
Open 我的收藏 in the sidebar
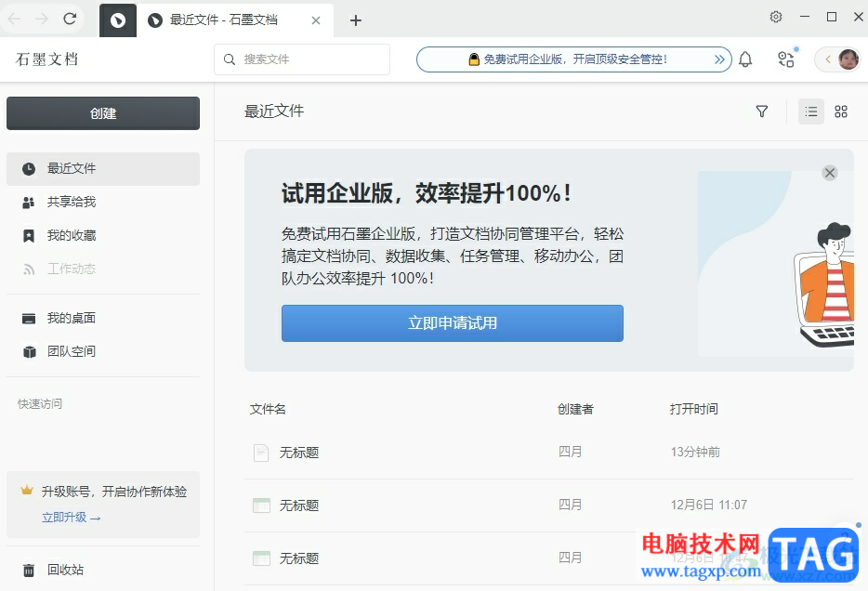tap(103, 236)
